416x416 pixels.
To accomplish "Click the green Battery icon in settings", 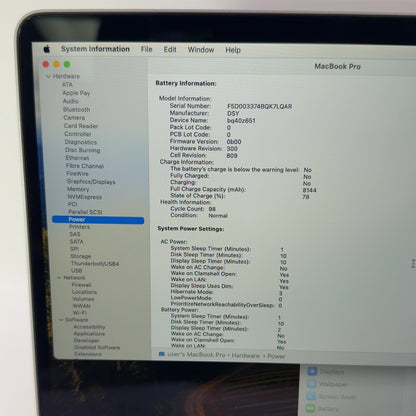I will tap(311, 409).
